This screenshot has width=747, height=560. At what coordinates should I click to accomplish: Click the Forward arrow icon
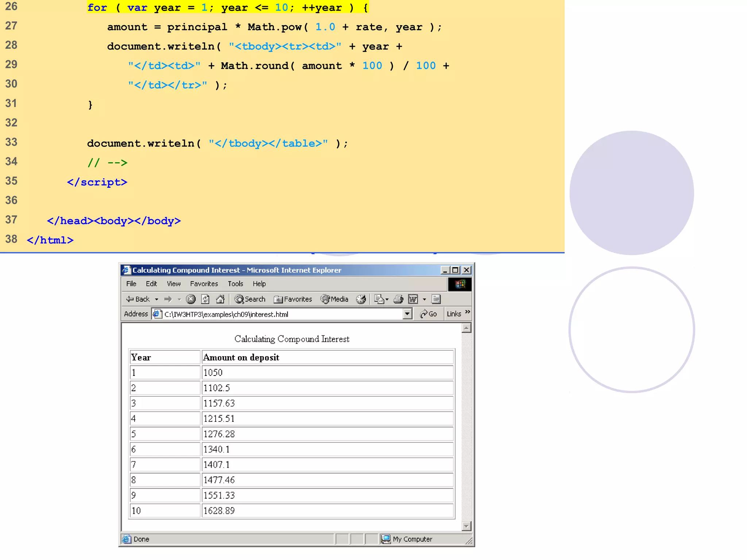coord(168,299)
